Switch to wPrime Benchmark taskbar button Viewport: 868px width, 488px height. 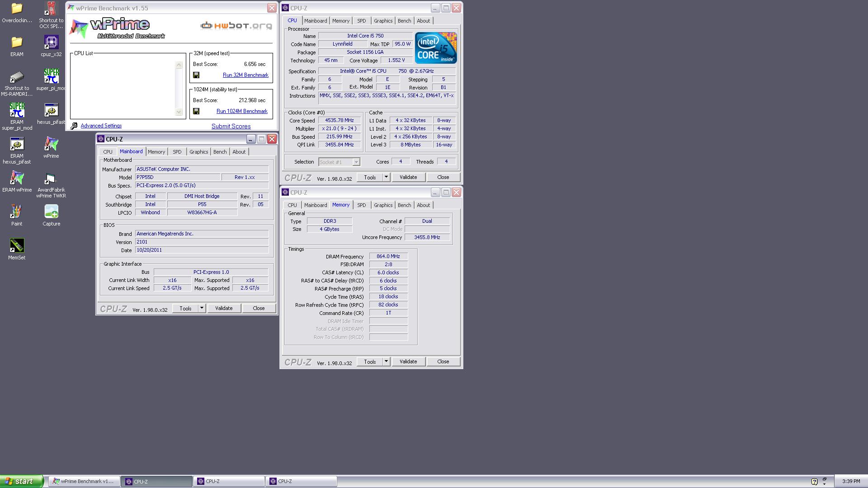click(85, 482)
